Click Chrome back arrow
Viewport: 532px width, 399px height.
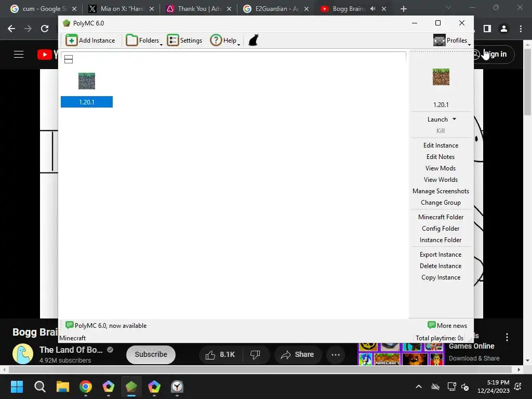[x=11, y=29]
